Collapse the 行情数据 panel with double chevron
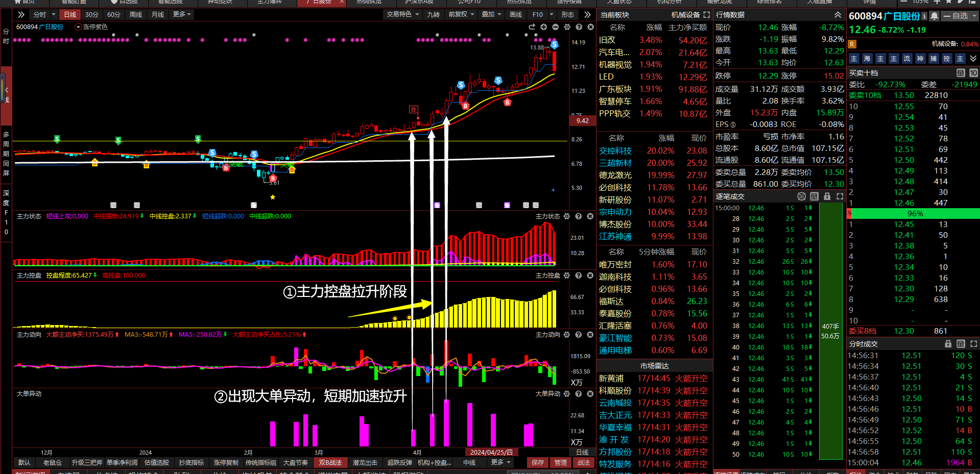This screenshot has width=980, height=474. point(838,15)
